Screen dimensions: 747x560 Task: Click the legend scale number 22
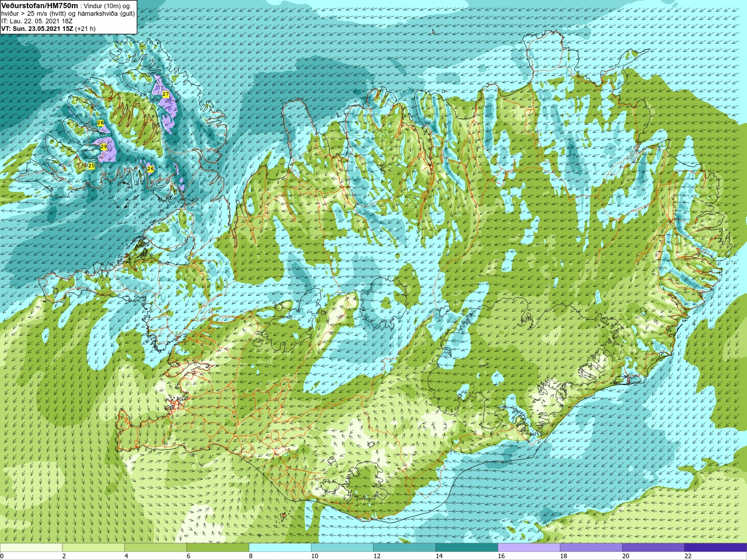pos(688,556)
